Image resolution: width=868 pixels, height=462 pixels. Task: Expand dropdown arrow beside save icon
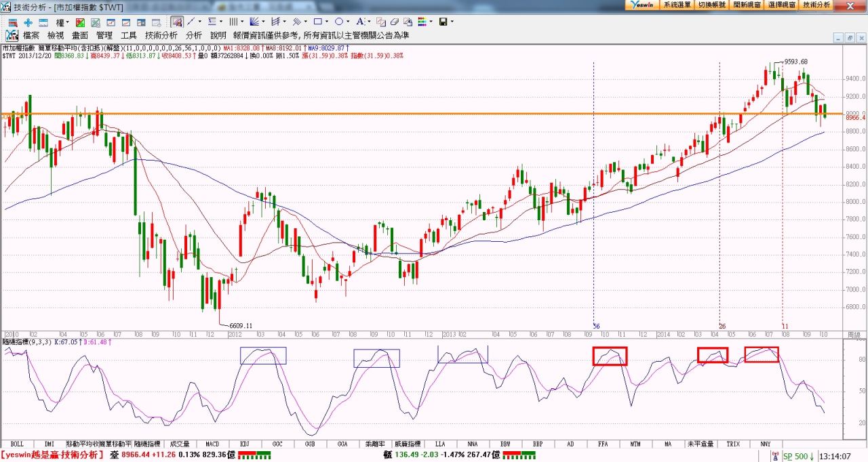click(452, 22)
